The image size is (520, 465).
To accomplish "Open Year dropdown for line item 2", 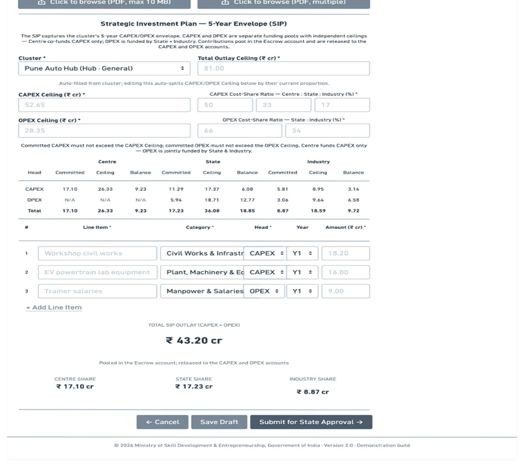I will point(302,272).
